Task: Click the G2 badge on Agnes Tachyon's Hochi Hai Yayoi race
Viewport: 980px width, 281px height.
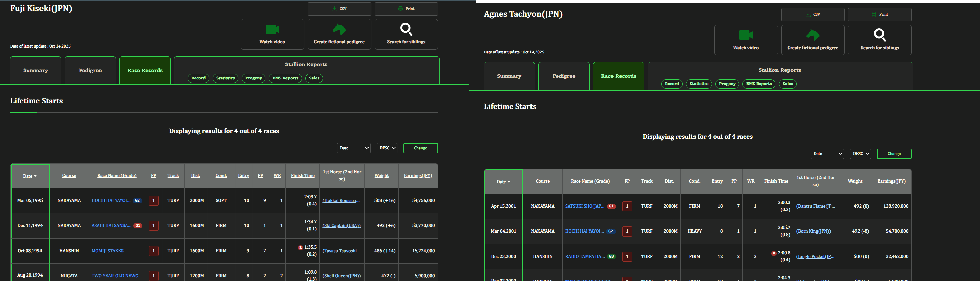Action: tap(611, 231)
